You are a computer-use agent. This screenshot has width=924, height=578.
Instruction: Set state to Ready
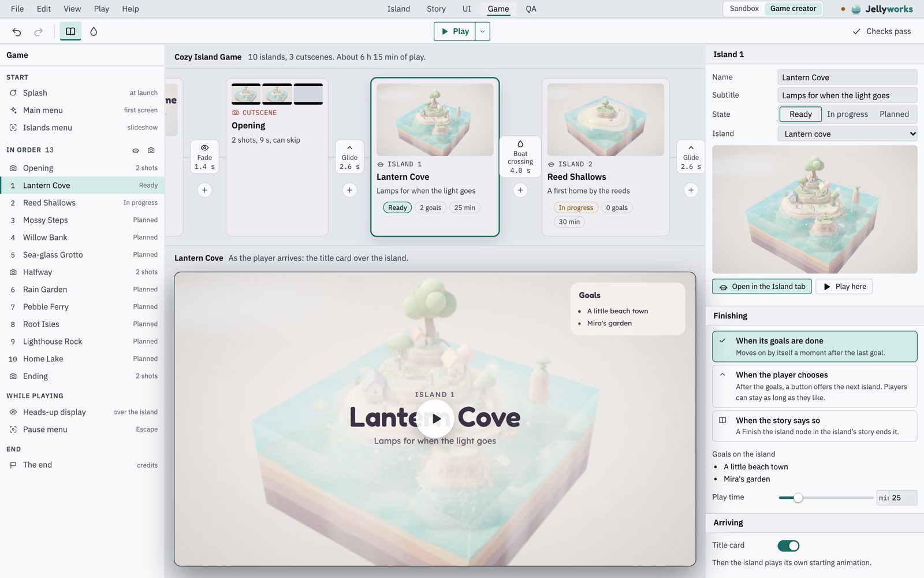(x=800, y=114)
